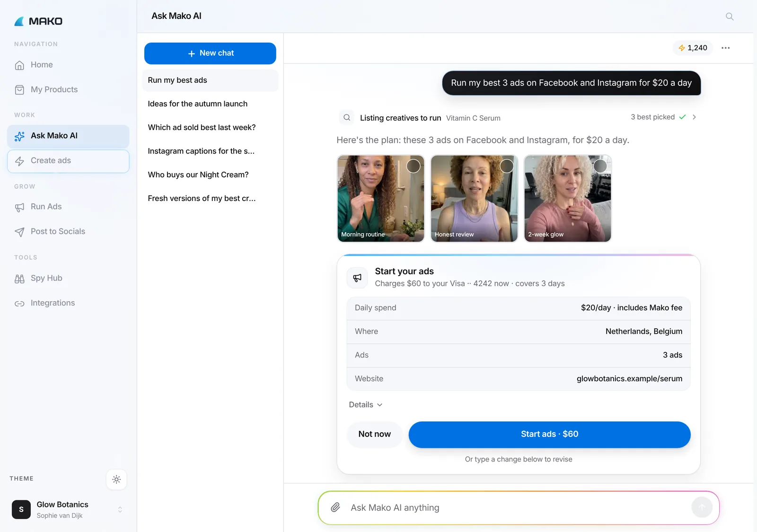The height and width of the screenshot is (532, 757).
Task: Open chat 'Run my best ads'
Action: click(210, 80)
